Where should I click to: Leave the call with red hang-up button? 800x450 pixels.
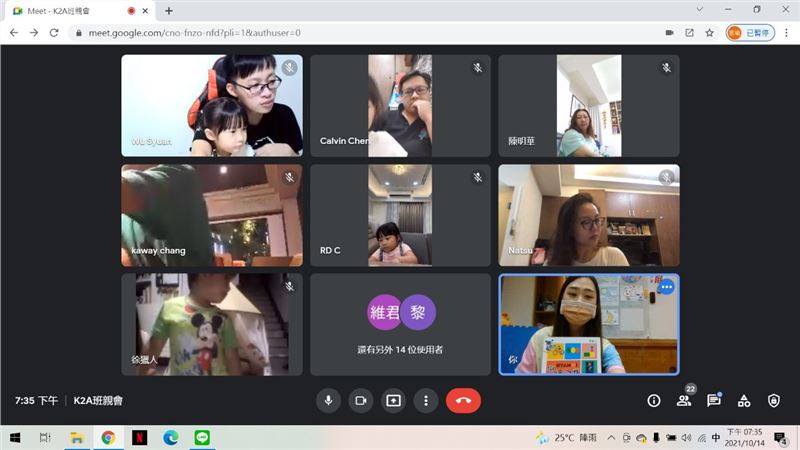point(463,400)
